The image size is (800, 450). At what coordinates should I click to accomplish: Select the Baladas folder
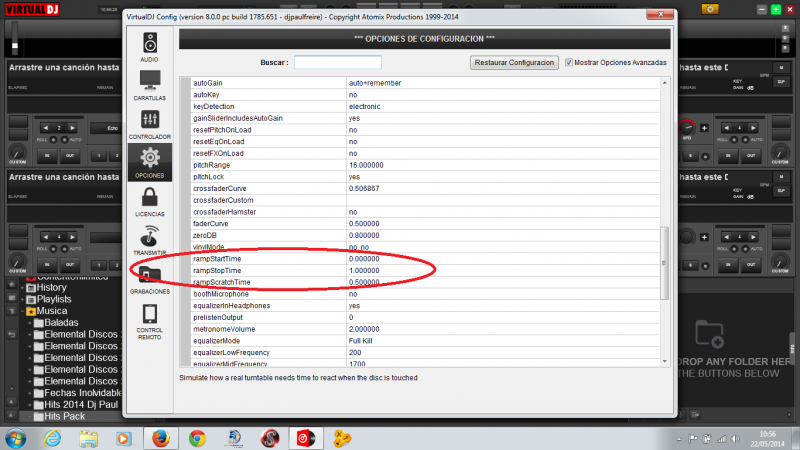click(57, 322)
